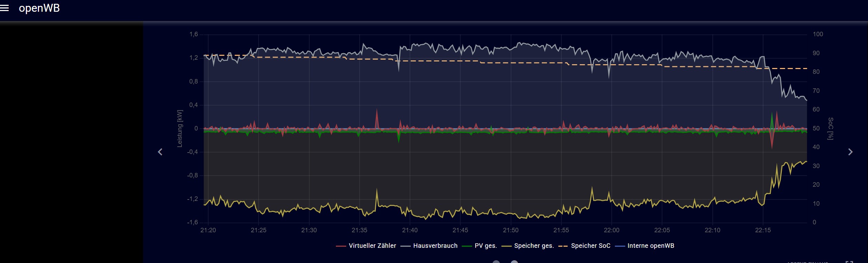The width and height of the screenshot is (868, 263).
Task: Click the 21:20 time axis label
Action: (208, 230)
